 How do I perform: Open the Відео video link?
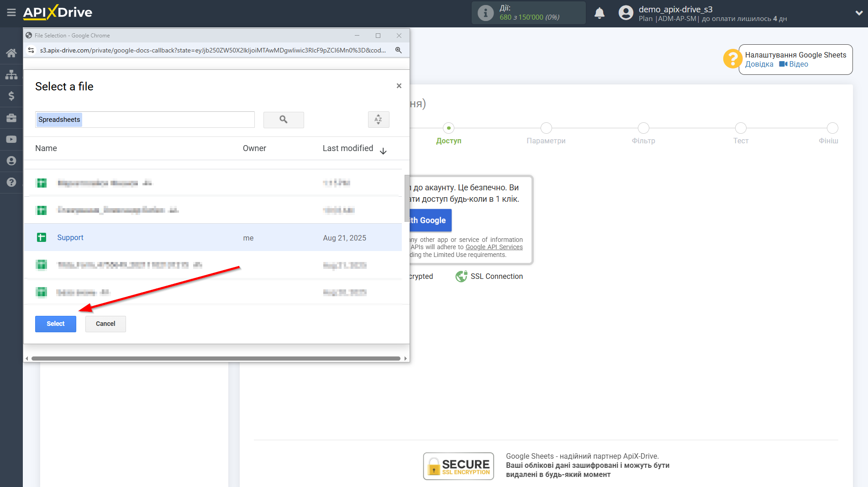[794, 64]
